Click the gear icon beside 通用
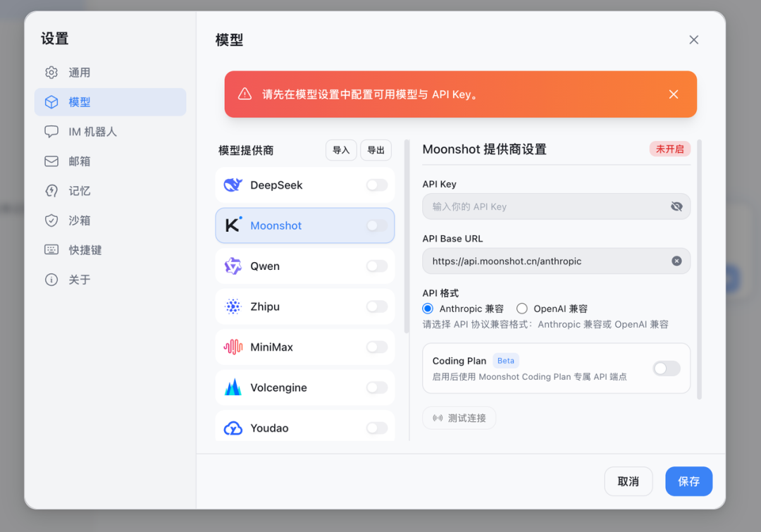This screenshot has width=761, height=532. pyautogui.click(x=51, y=73)
